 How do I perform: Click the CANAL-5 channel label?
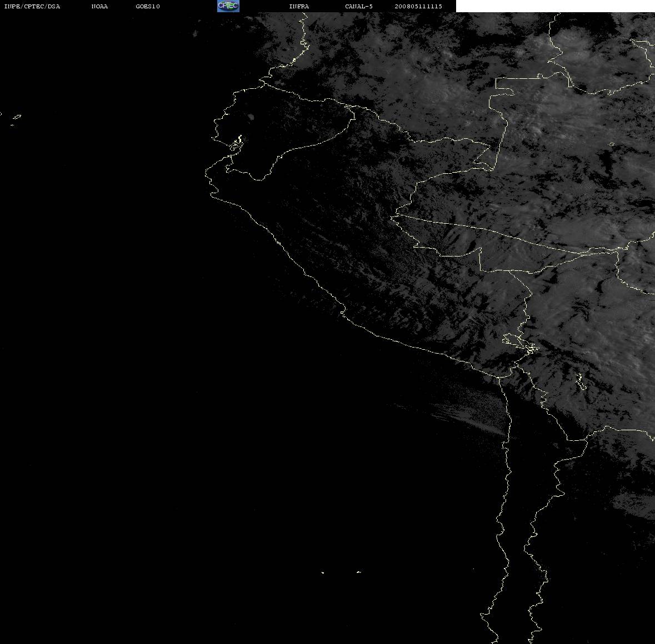tap(359, 6)
